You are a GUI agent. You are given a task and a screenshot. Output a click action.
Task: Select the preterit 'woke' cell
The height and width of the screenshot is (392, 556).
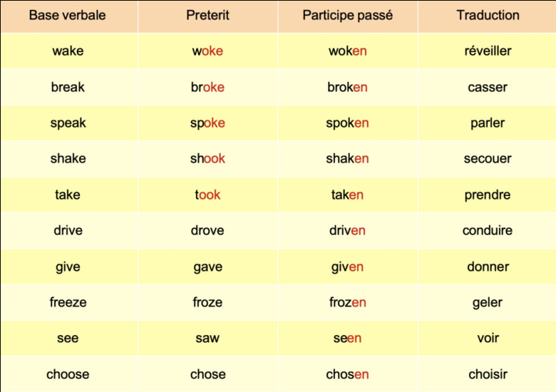click(208, 51)
